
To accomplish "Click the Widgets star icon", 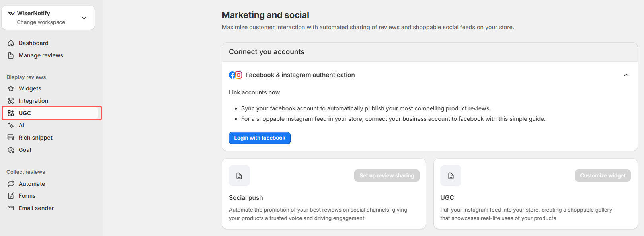I will [x=11, y=88].
